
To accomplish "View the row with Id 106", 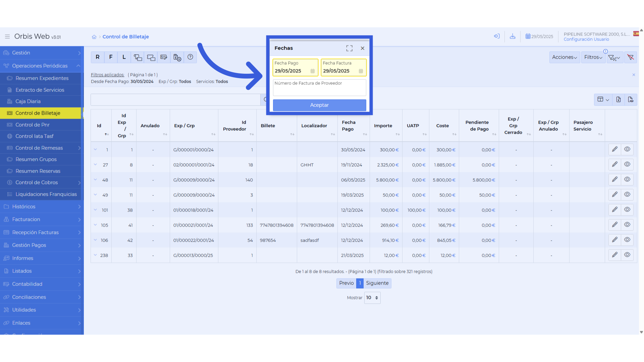I will (627, 240).
